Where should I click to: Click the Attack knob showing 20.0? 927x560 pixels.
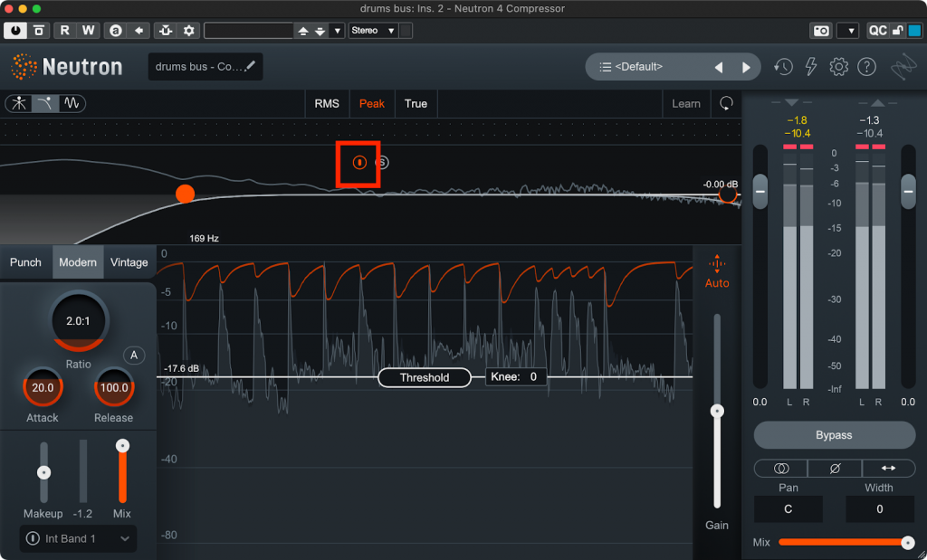(43, 387)
